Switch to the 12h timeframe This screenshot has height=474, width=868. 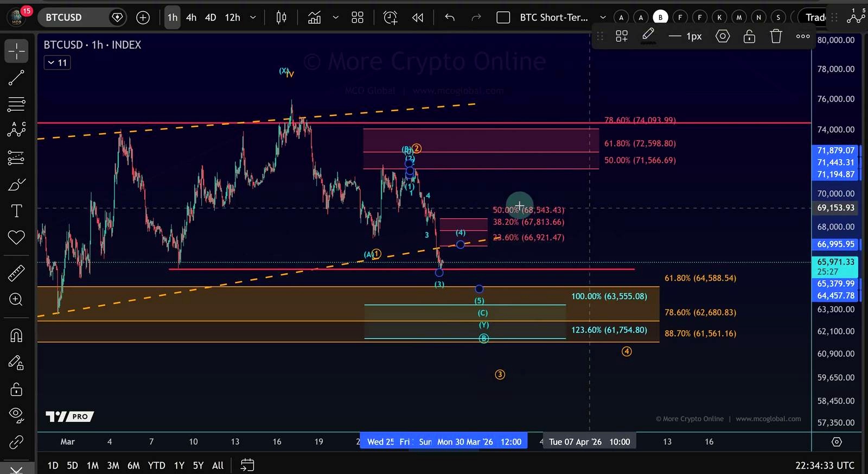click(233, 17)
